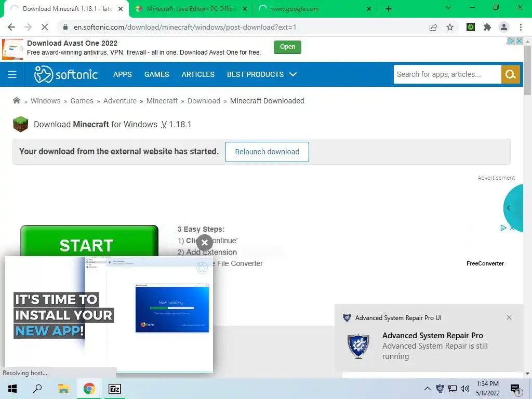Open a new tab with the plus button
532x399 pixels.
[x=389, y=9]
